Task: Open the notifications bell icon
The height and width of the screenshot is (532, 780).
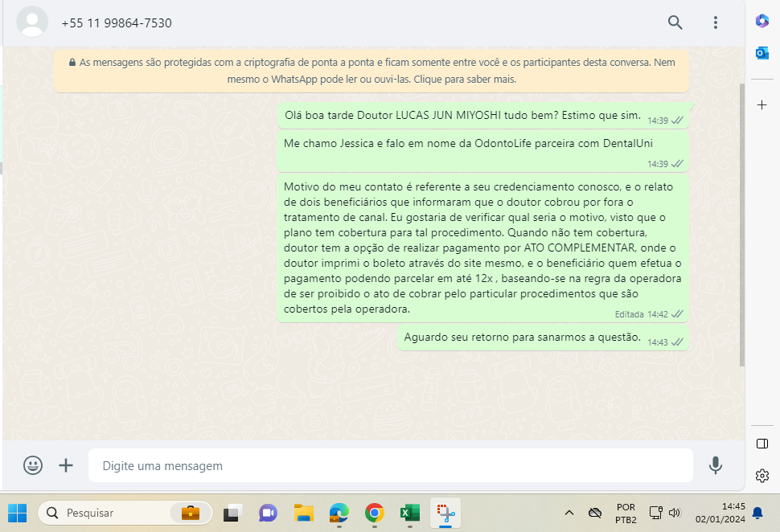Action: (x=757, y=513)
